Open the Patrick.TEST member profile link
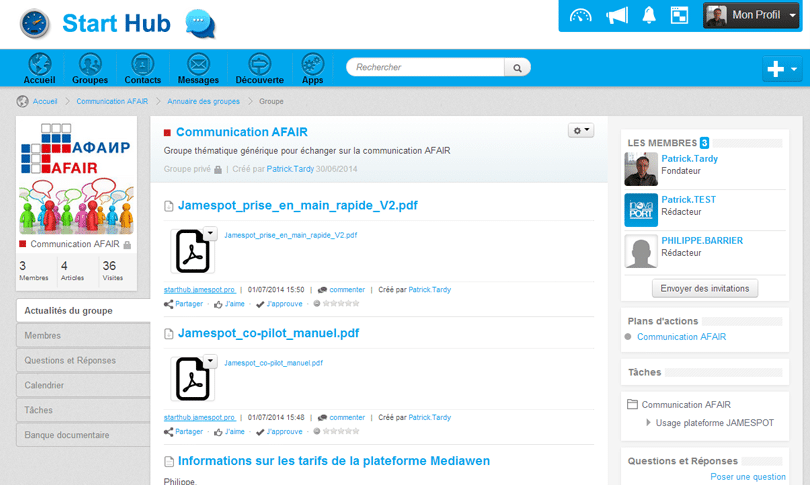This screenshot has height=485, width=810. [x=689, y=199]
